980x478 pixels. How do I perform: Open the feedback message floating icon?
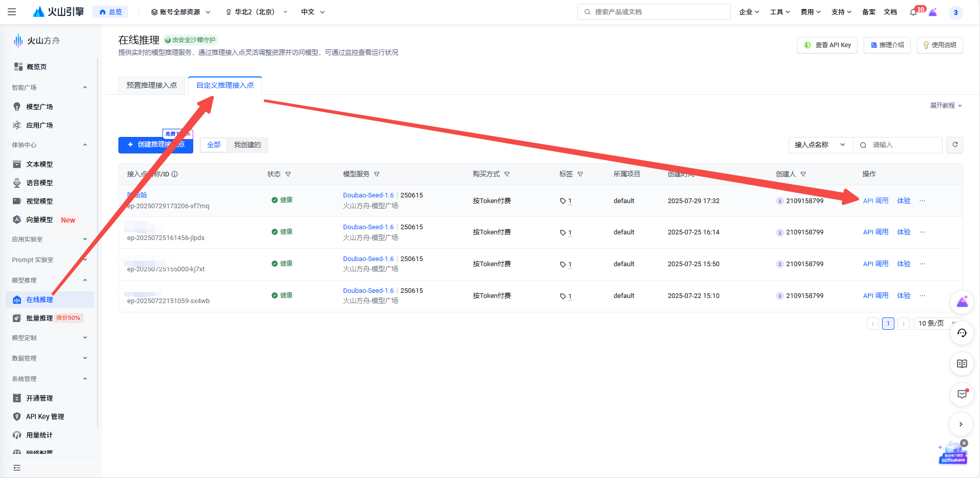[x=962, y=394]
